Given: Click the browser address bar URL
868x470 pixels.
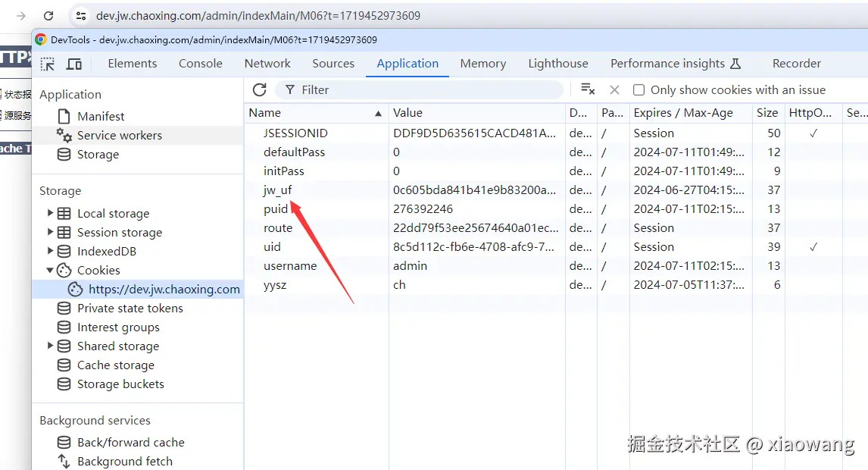Looking at the screenshot, I should click(x=258, y=15).
